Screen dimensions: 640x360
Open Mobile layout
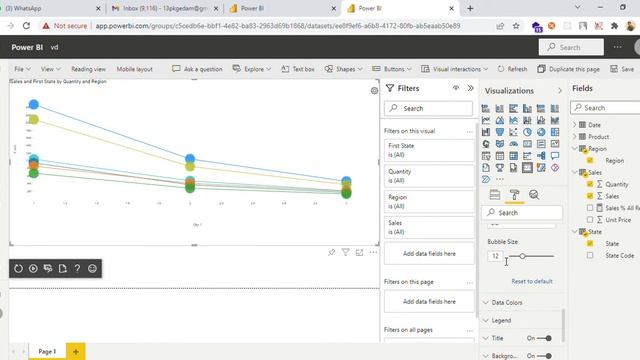pos(134,69)
